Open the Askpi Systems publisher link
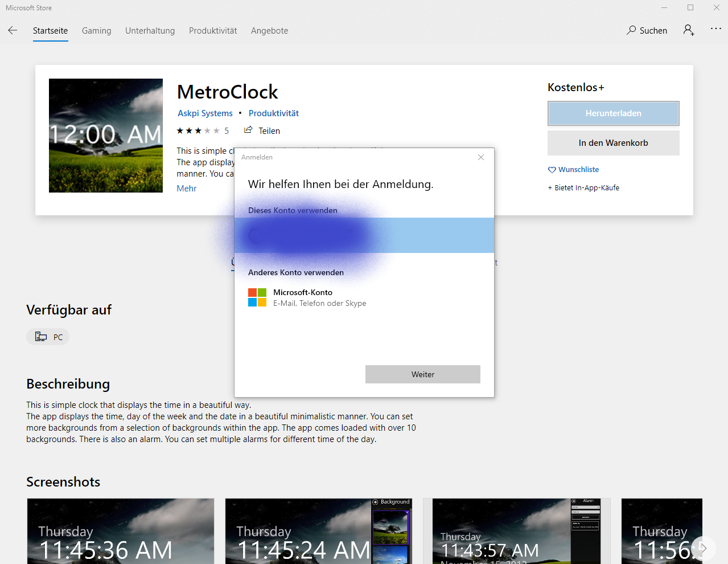The height and width of the screenshot is (564, 728). [x=205, y=113]
